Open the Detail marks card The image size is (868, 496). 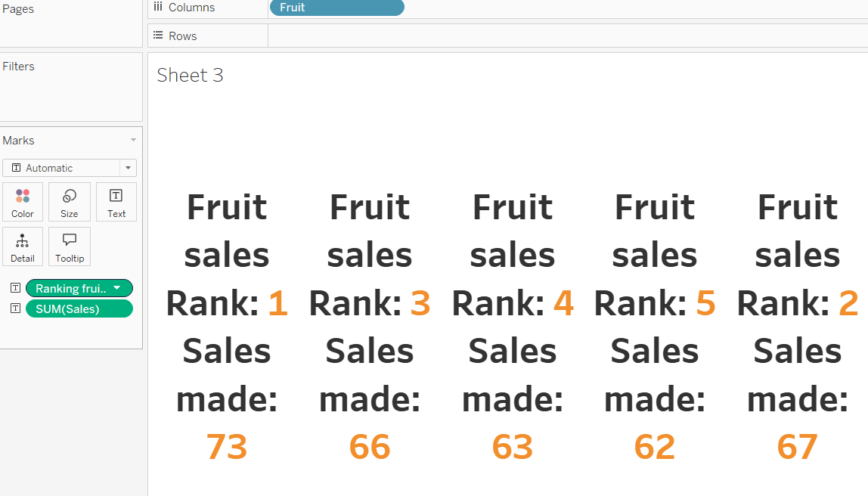pyautogui.click(x=23, y=246)
